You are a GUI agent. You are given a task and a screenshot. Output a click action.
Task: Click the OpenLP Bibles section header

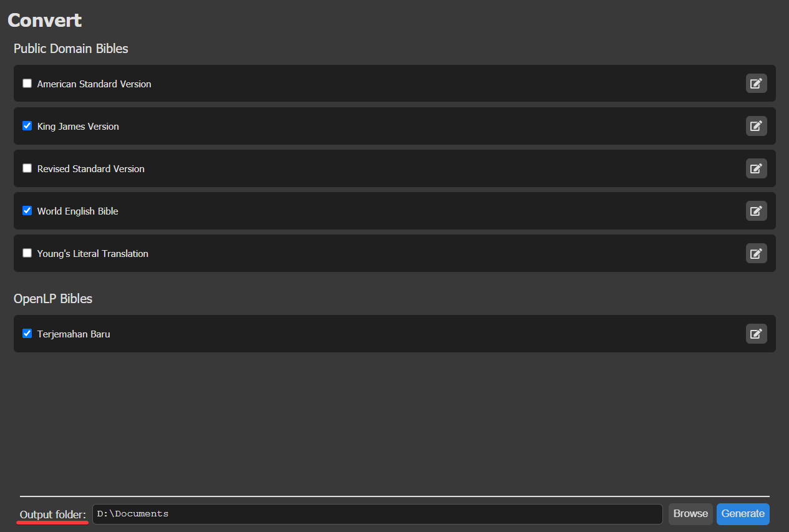(x=53, y=299)
